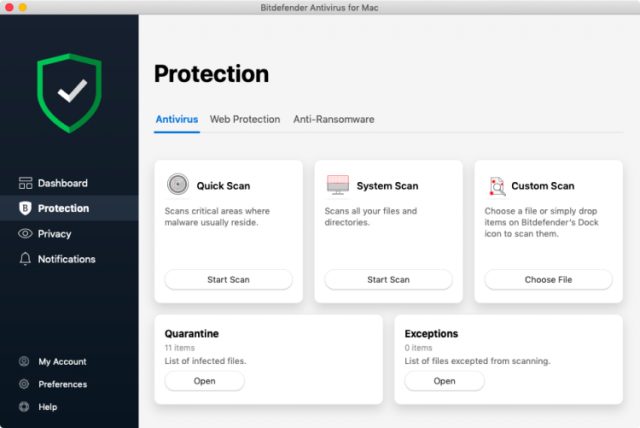The height and width of the screenshot is (428, 640).
Task: Click the Protection page heading
Action: pos(211,74)
